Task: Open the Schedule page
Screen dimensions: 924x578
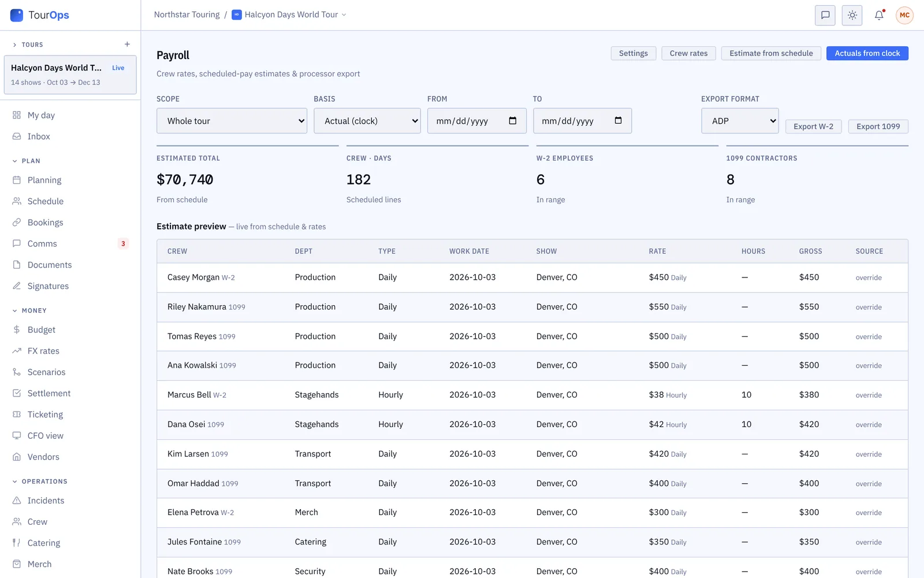Action: (70, 201)
